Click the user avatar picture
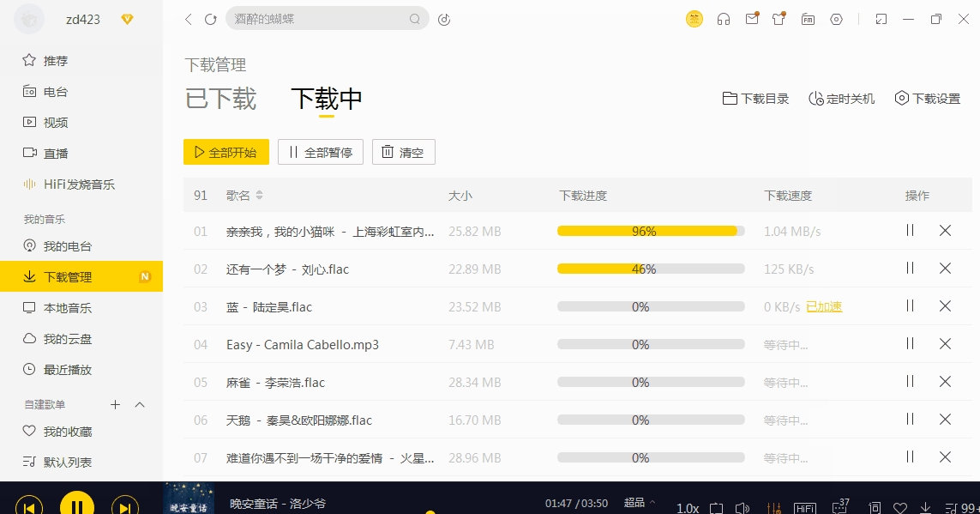Screen dimensions: 980x514 29,20
